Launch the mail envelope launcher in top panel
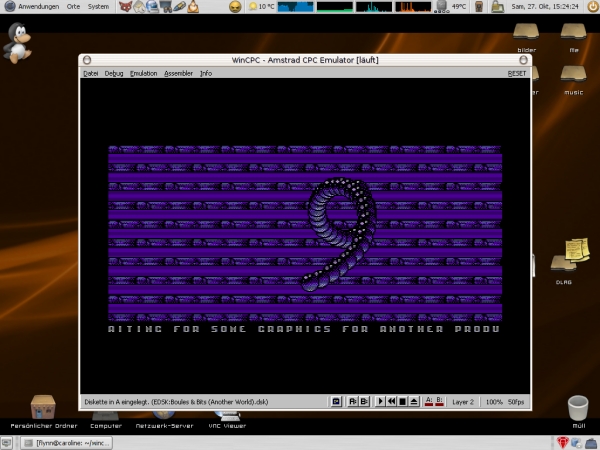Viewport: 600px width, 450px height. pos(139,7)
